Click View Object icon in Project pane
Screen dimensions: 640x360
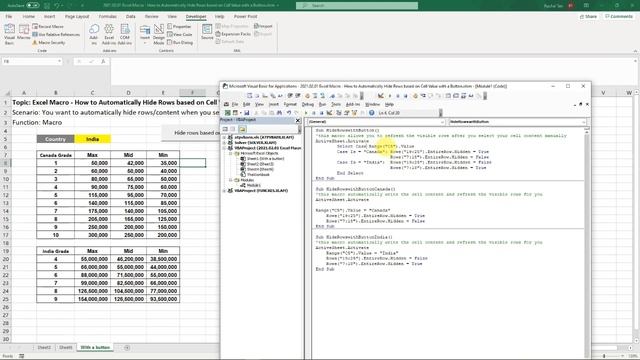(233, 129)
